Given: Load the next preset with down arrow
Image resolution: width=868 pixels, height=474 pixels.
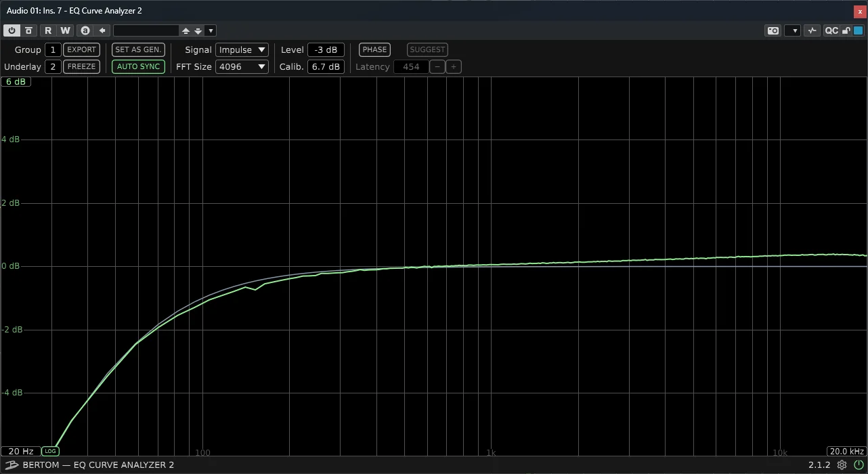Looking at the screenshot, I should tap(198, 30).
